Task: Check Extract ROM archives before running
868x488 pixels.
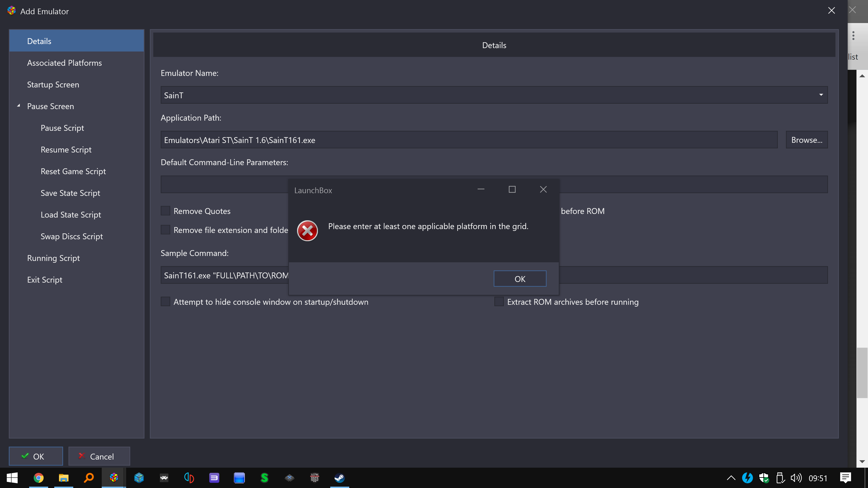Action: 499,301
